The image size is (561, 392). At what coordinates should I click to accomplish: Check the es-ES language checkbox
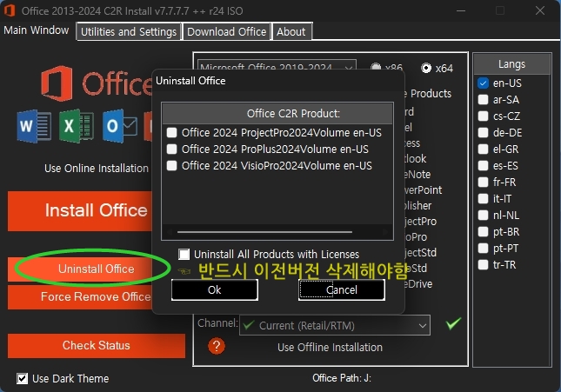483,166
